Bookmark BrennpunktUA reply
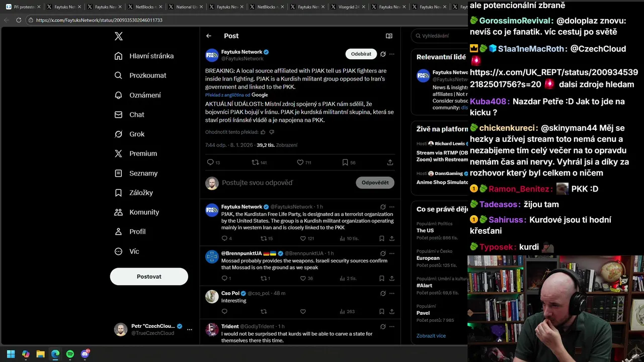 [x=382, y=278]
